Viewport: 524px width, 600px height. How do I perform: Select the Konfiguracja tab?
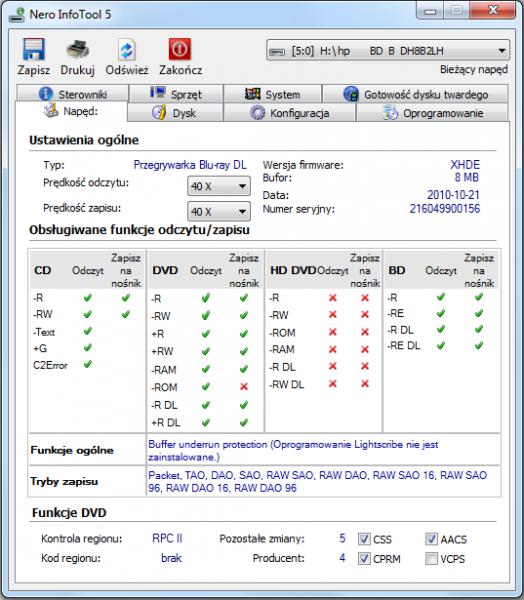point(290,113)
